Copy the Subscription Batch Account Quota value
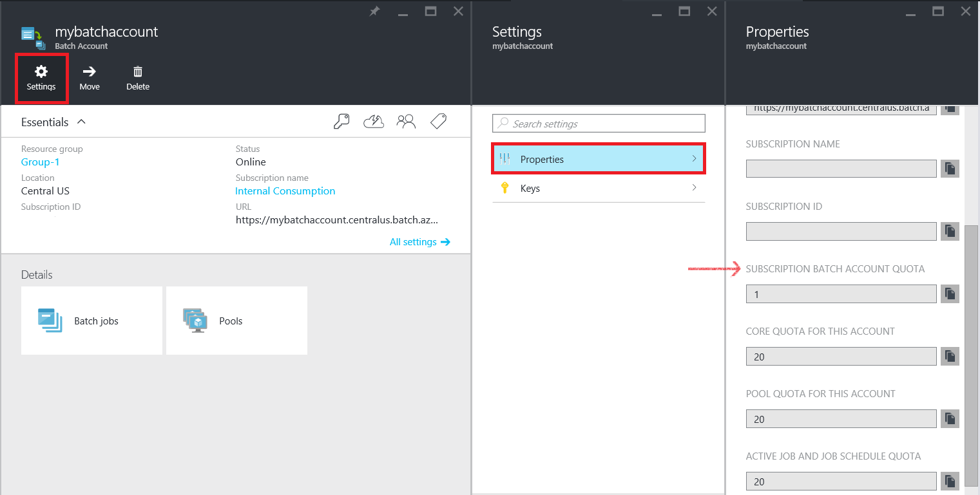 coord(950,294)
